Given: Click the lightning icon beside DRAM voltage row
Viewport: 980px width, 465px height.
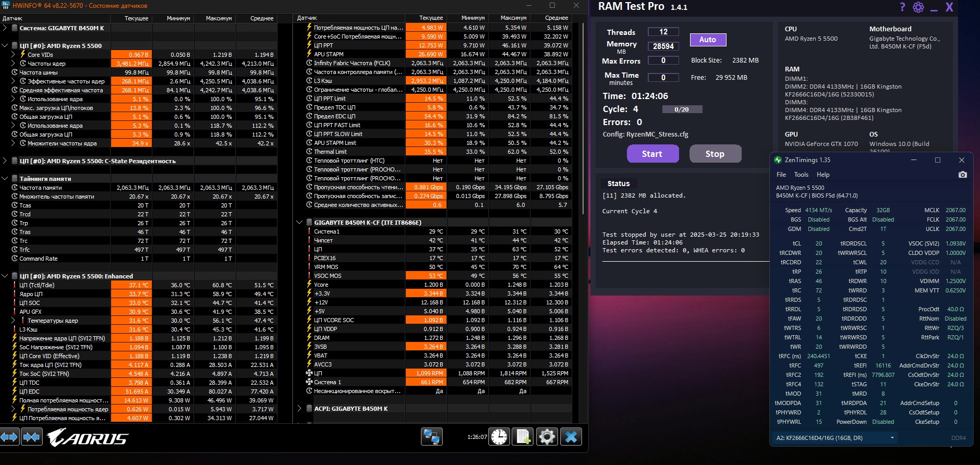Looking at the screenshot, I should pyautogui.click(x=309, y=338).
